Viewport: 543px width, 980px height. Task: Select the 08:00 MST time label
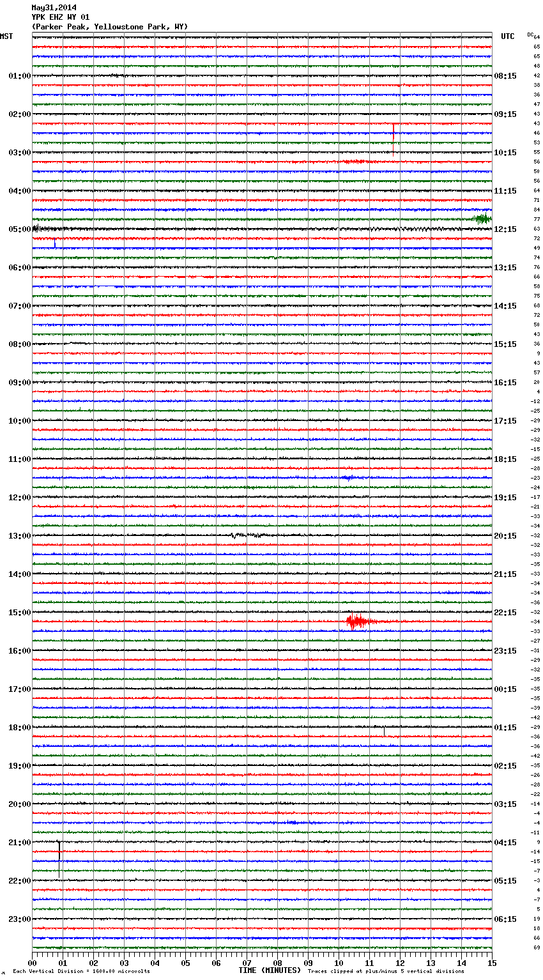[20, 344]
